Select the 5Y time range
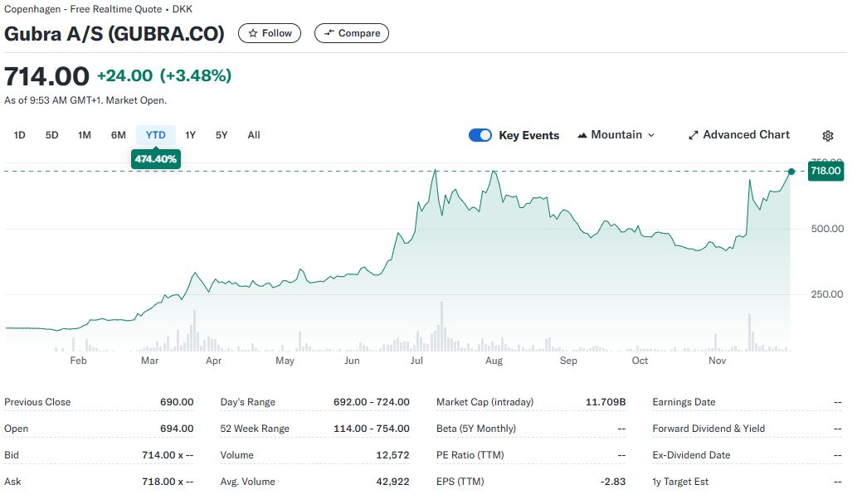The width and height of the screenshot is (857, 504). (x=222, y=135)
